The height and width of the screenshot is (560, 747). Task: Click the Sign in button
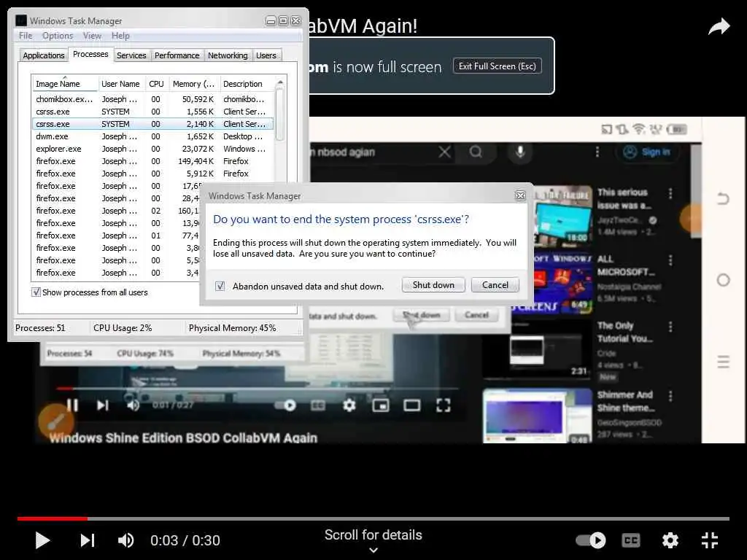(x=648, y=152)
